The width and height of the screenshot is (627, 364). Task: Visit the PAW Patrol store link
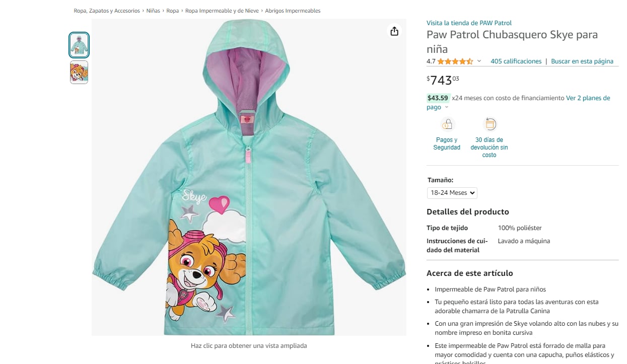(469, 23)
